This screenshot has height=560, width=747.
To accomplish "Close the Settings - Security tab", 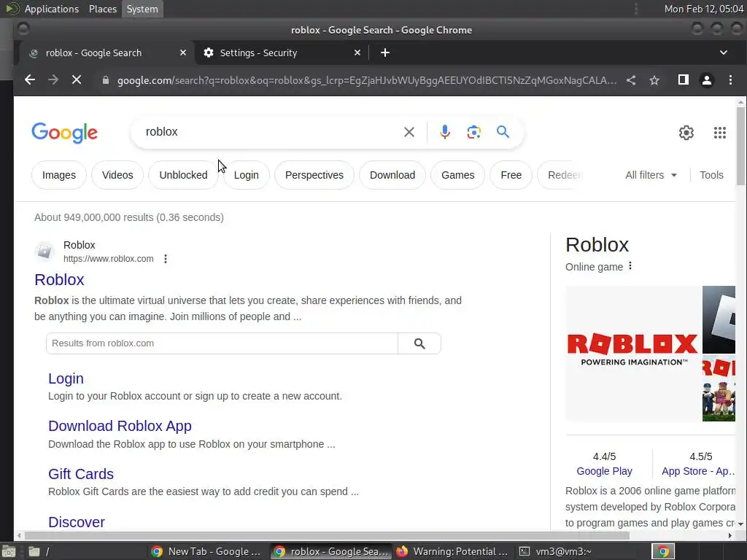I will tap(357, 52).
